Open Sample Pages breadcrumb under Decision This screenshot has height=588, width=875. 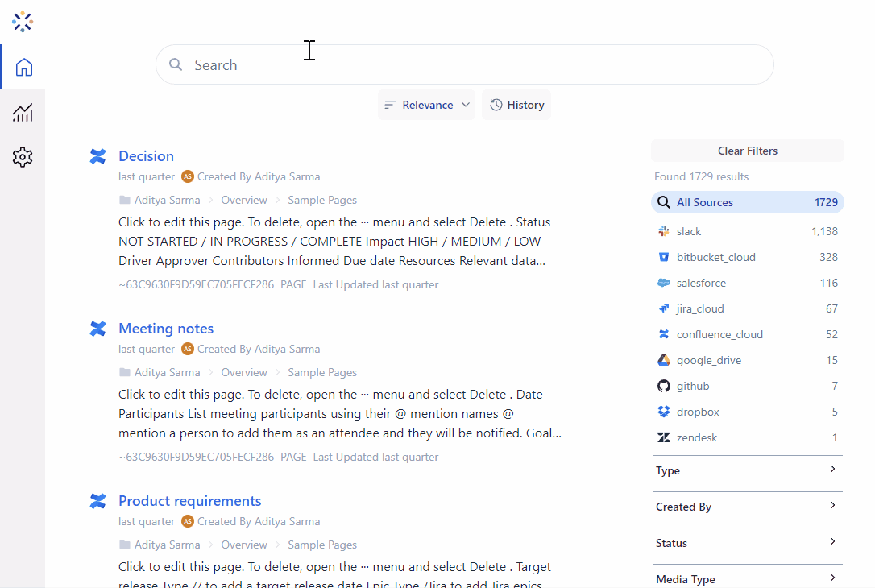[322, 200]
